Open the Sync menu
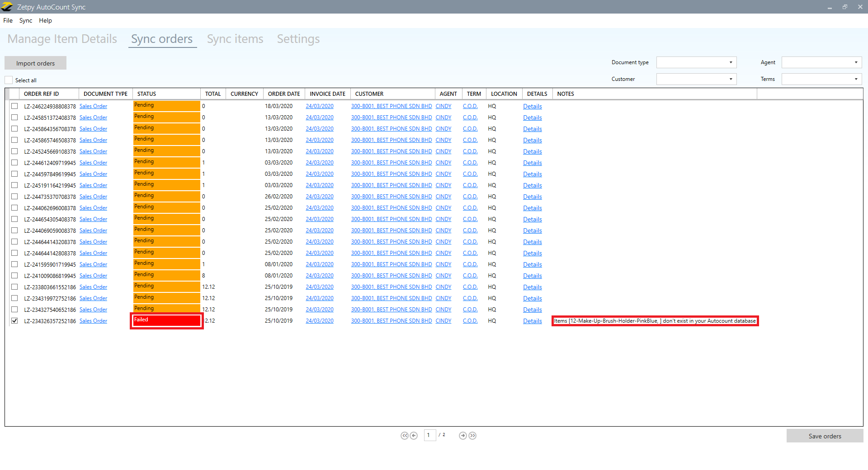 click(26, 20)
